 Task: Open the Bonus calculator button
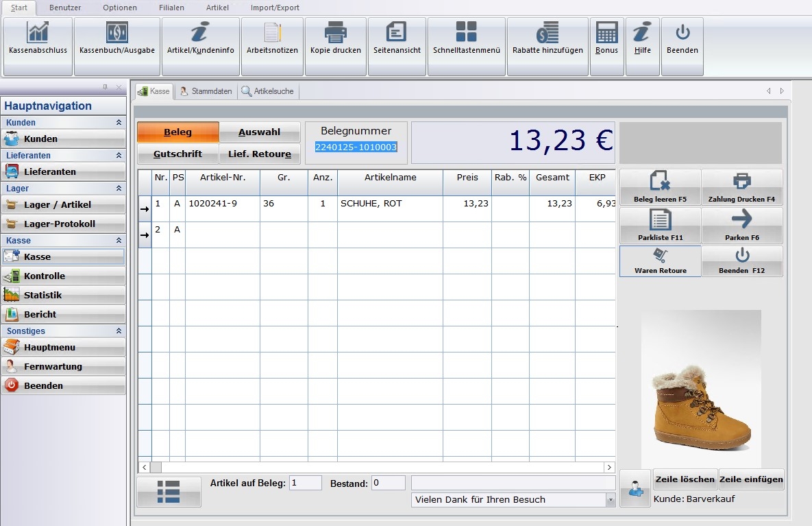click(x=606, y=46)
